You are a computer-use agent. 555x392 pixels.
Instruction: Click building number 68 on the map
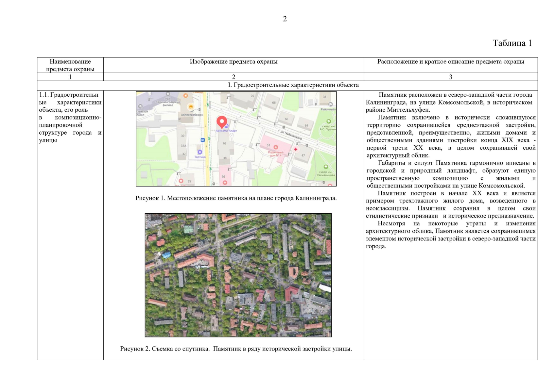coord(274,103)
